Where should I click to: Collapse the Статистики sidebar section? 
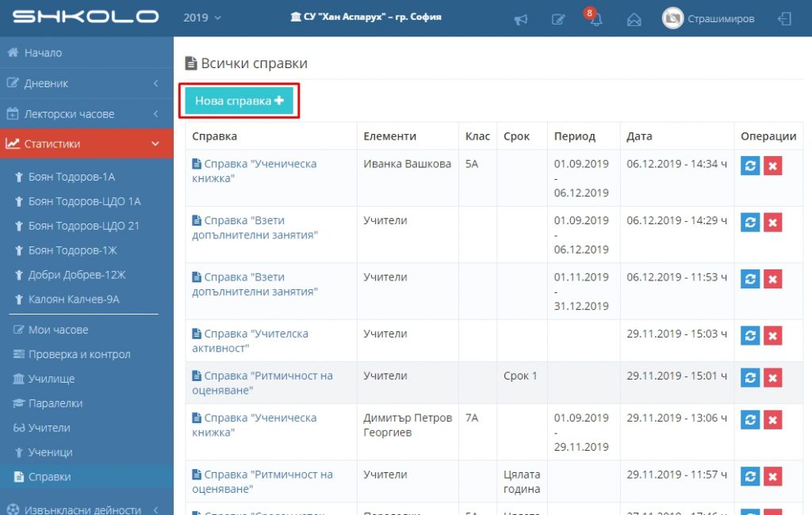tap(86, 144)
